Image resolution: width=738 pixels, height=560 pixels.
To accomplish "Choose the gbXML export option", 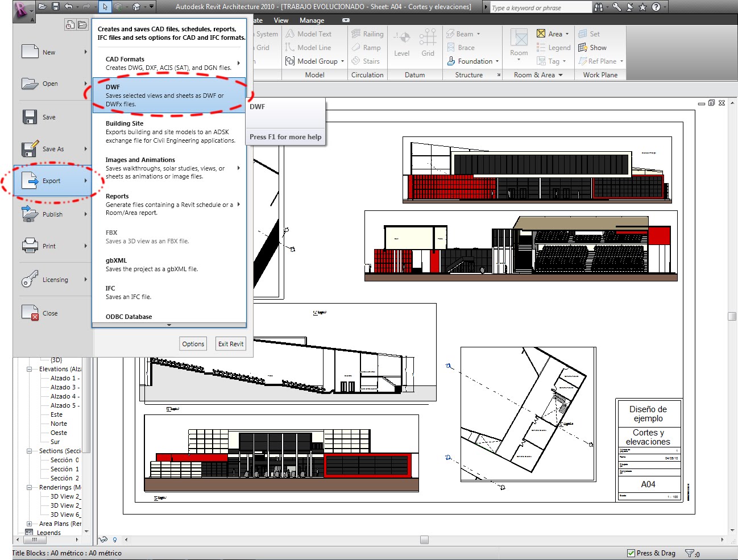I will tap(169, 265).
